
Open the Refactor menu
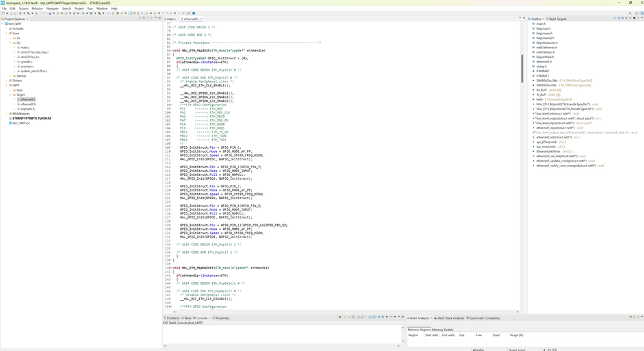(x=37, y=8)
